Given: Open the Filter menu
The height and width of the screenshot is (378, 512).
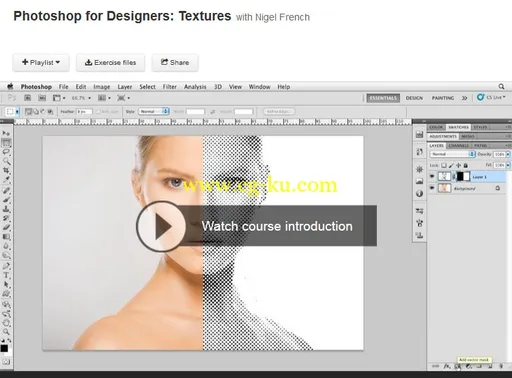Looking at the screenshot, I should click(170, 87).
